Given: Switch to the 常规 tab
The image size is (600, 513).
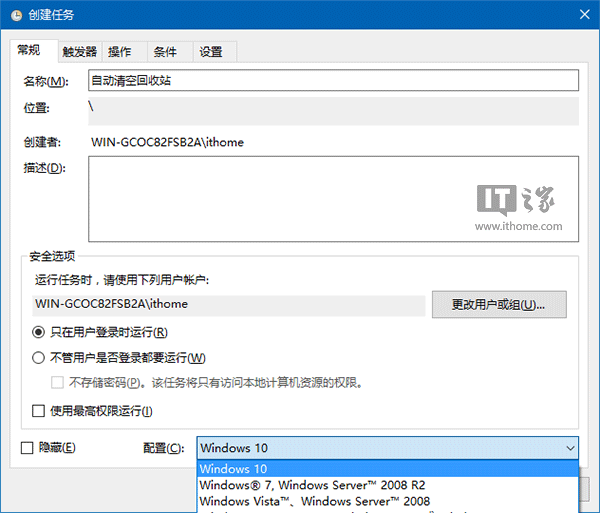Looking at the screenshot, I should pyautogui.click(x=30, y=52).
